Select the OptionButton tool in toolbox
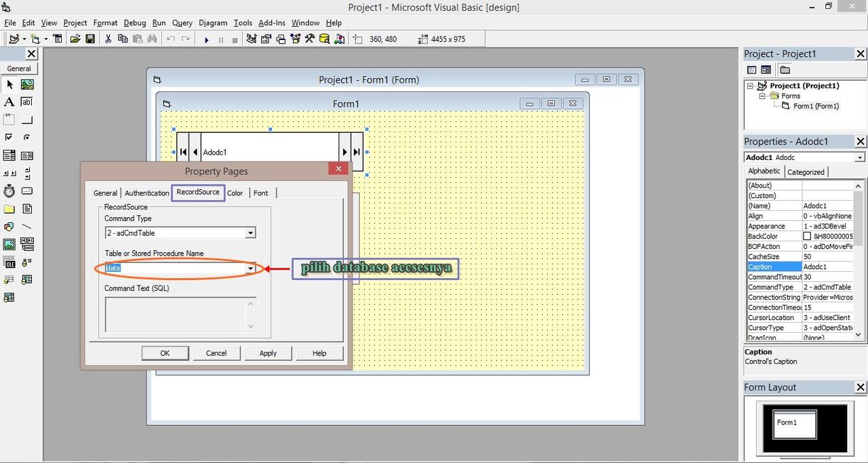 coord(27,137)
